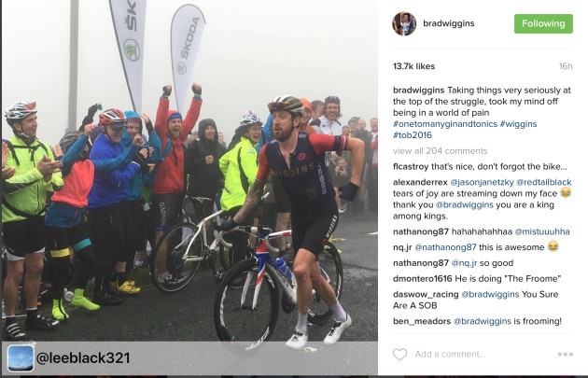Click the 13.7k likes count
Image resolution: width=588 pixels, height=378 pixels.
pos(414,66)
